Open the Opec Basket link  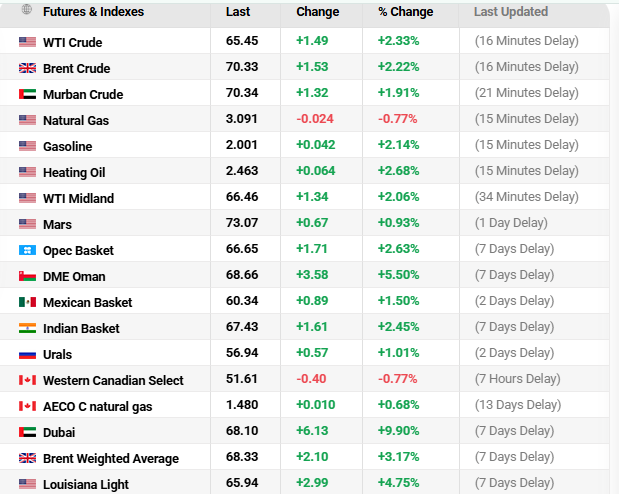point(78,250)
